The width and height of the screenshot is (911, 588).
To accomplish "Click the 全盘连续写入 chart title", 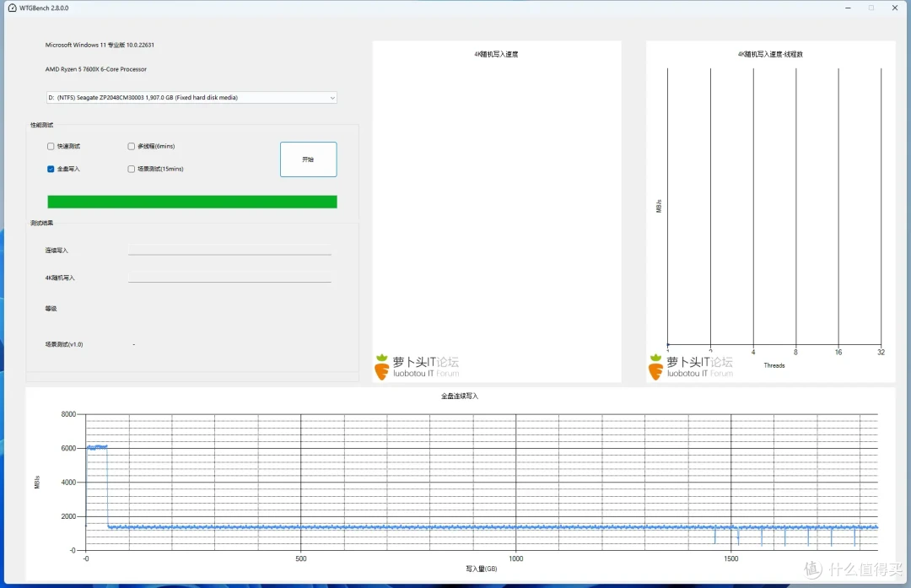I will pyautogui.click(x=460, y=396).
